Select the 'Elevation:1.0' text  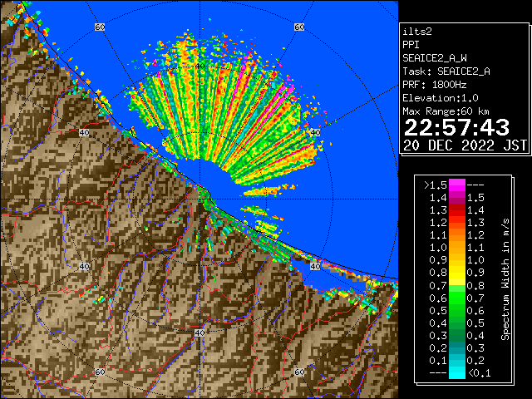pos(441,98)
